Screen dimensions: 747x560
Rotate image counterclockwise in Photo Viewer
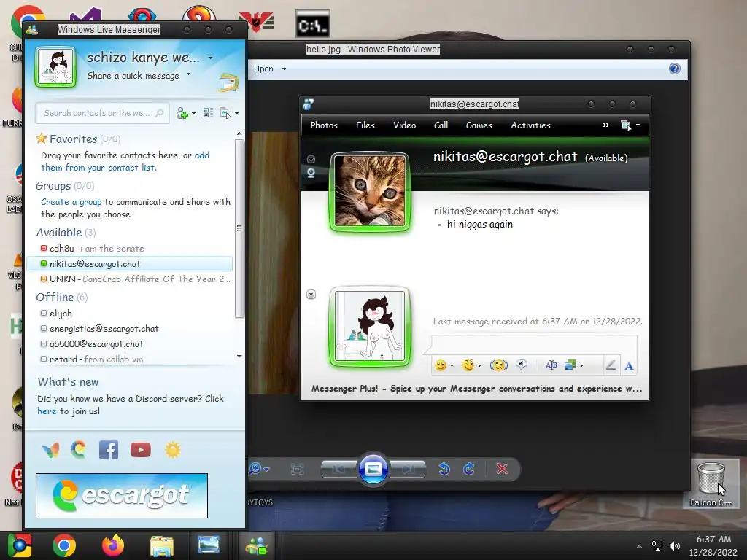tap(444, 469)
